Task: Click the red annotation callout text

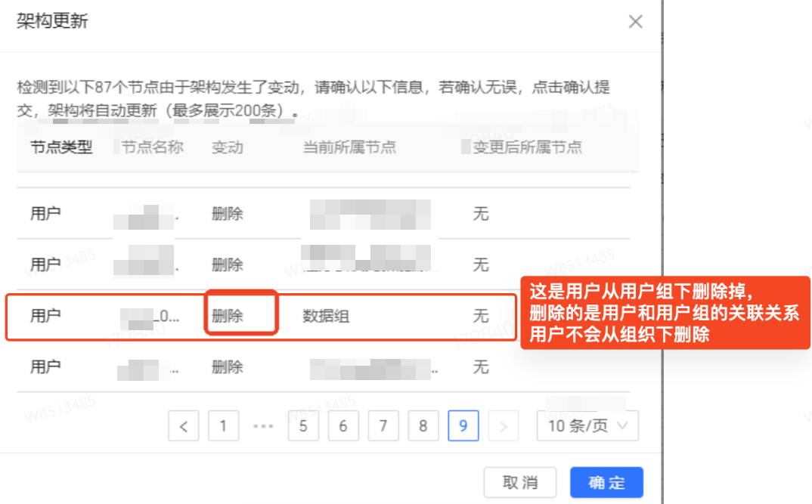Action: 664,312
